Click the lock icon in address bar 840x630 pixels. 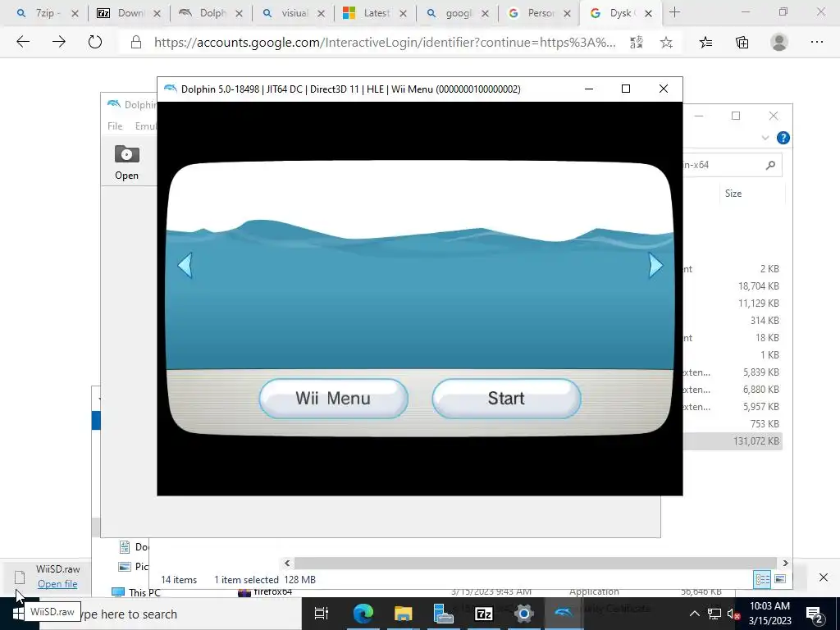136,43
